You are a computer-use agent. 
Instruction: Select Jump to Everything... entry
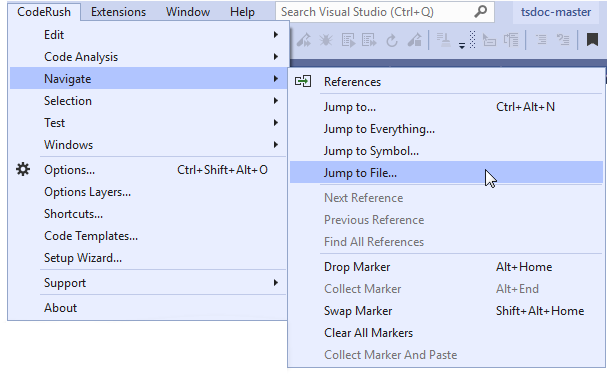click(446, 129)
